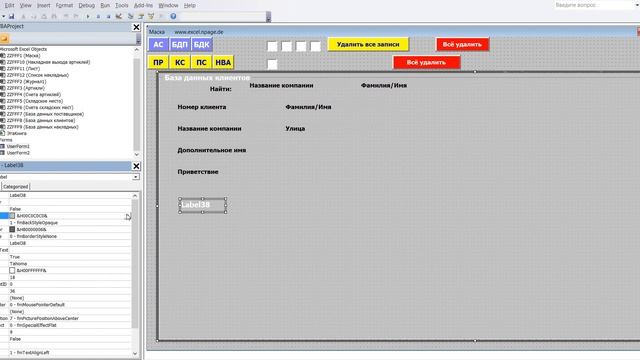Open the View menu
The image size is (640, 360).
click(25, 5)
